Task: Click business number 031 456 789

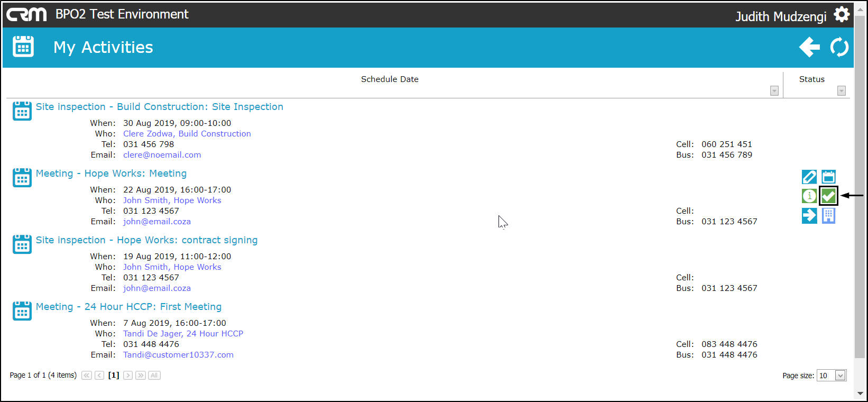Action: click(x=727, y=155)
